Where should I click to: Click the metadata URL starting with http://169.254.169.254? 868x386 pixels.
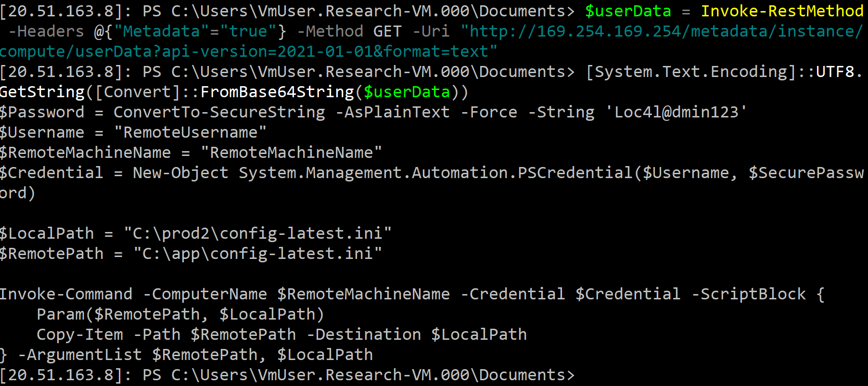click(662, 31)
